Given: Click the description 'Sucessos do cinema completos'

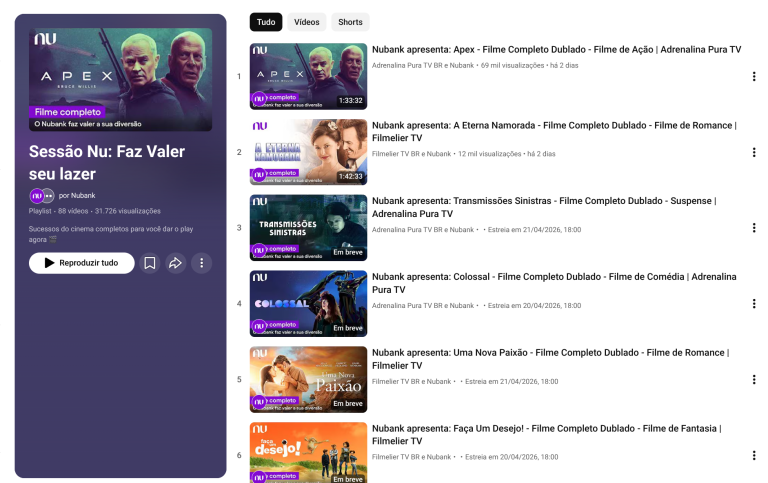Looking at the screenshot, I should (111, 234).
